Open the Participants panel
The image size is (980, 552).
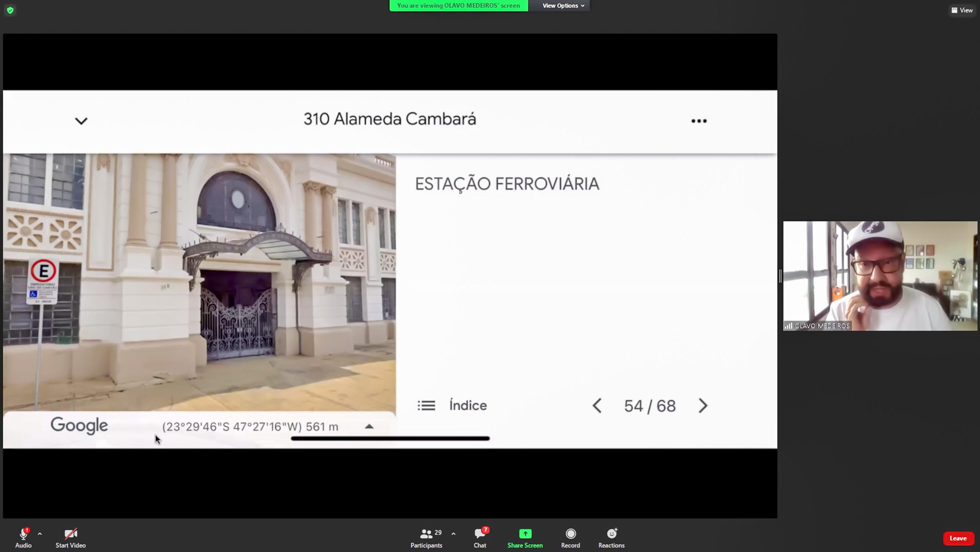click(x=426, y=534)
